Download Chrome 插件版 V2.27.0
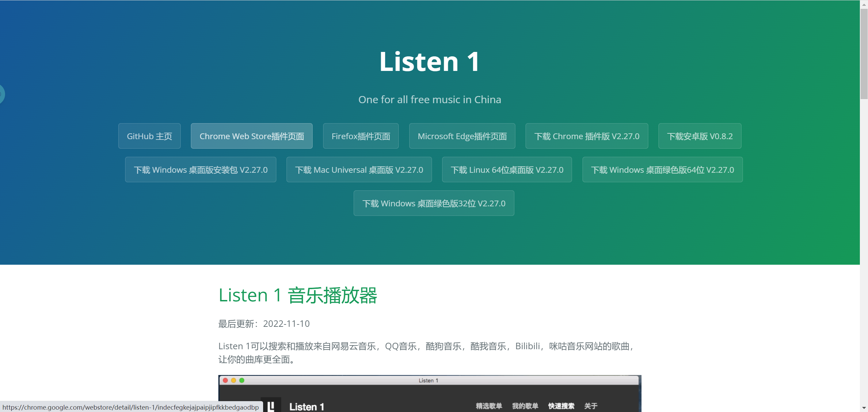This screenshot has height=412, width=868. pyautogui.click(x=586, y=136)
